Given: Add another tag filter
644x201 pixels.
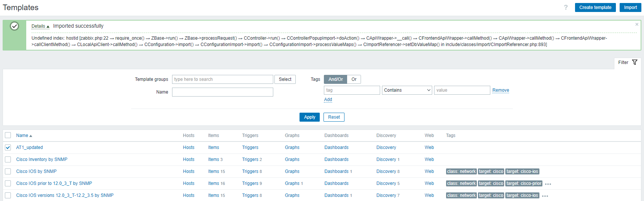Looking at the screenshot, I should [328, 100].
